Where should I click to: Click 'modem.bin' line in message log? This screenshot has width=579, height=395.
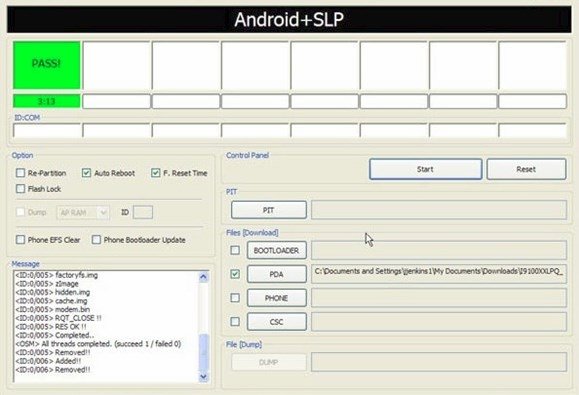(x=52, y=309)
